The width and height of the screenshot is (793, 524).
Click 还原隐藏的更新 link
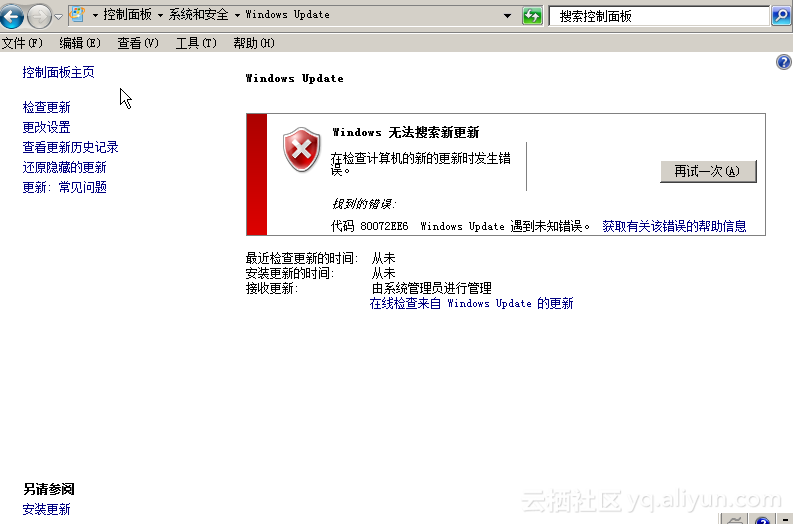pyautogui.click(x=65, y=167)
